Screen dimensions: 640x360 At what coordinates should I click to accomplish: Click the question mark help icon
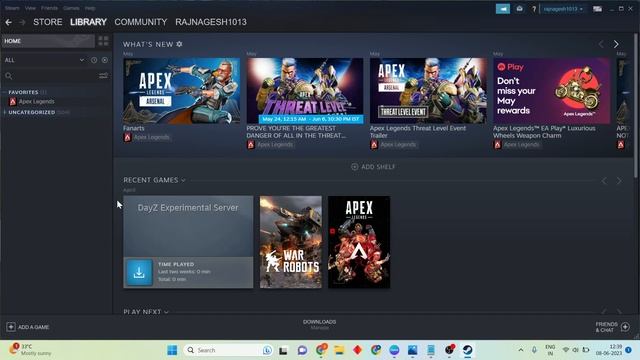coord(534,9)
